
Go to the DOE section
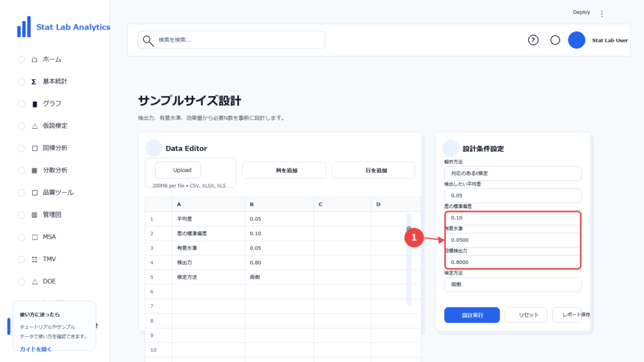point(49,282)
